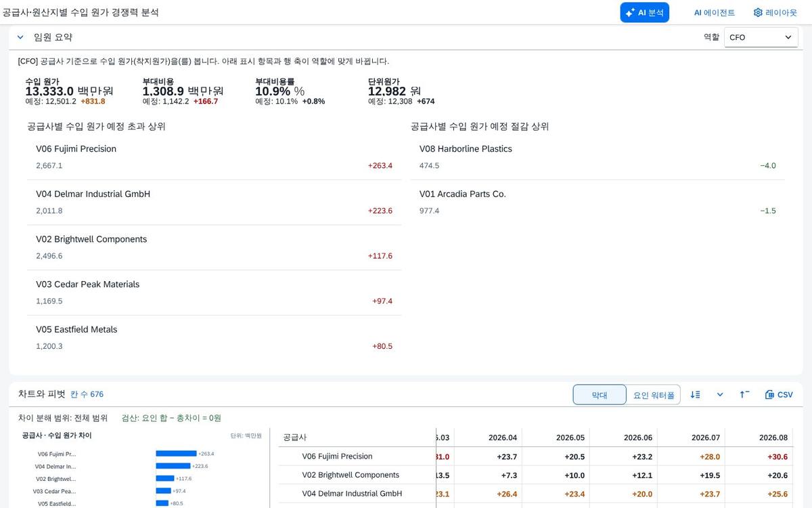The height and width of the screenshot is (508, 812).
Task: Open the AI 에이전트 link
Action: click(x=714, y=12)
